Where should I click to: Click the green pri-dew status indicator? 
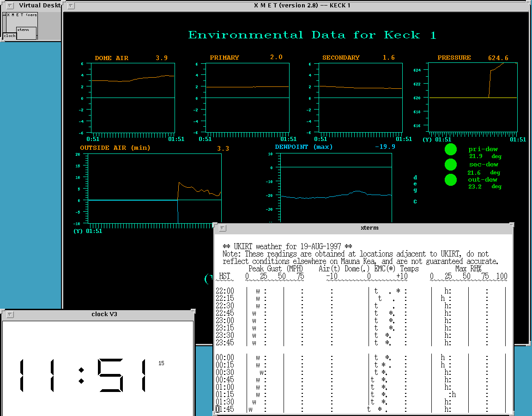[x=451, y=149]
